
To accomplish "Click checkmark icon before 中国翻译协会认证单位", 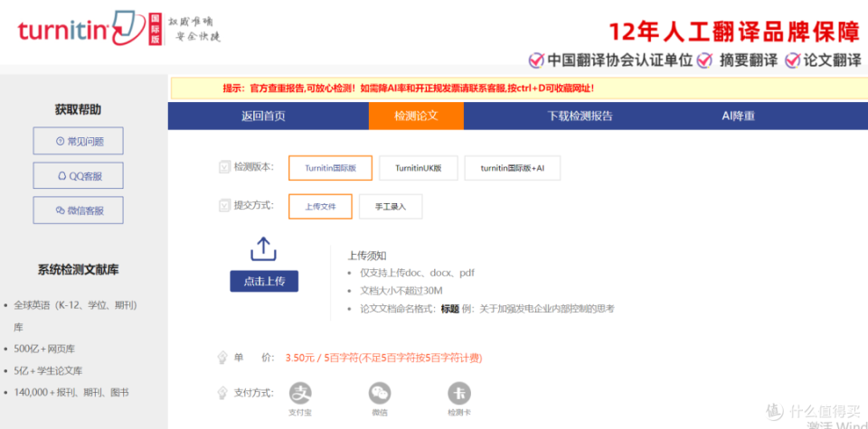I will point(536,60).
